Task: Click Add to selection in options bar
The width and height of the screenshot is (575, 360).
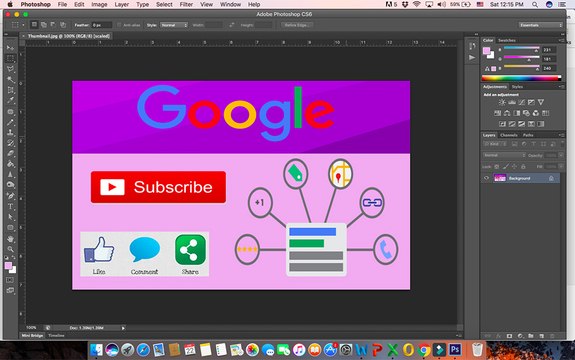Action: click(x=44, y=25)
